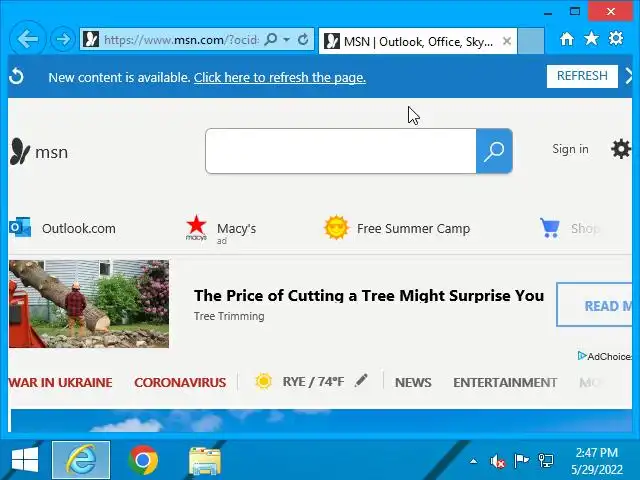Image resolution: width=640 pixels, height=480 pixels.
Task: Click the blue shopping cart icon
Action: (x=550, y=228)
